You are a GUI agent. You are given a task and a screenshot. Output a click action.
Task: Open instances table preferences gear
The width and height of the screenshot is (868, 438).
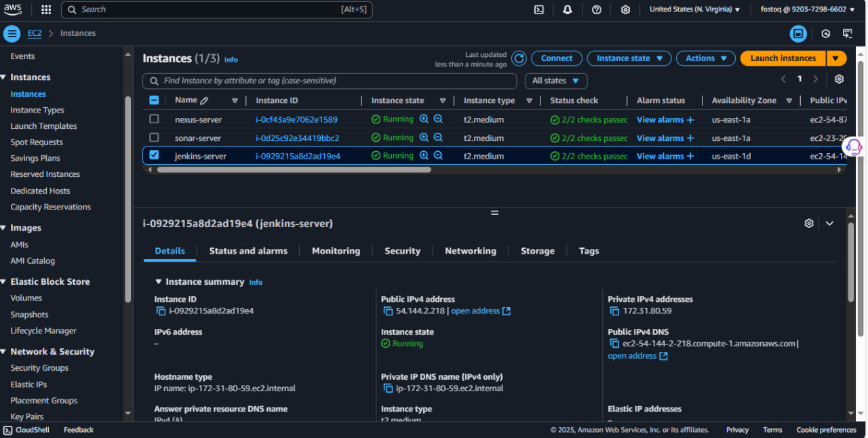(839, 79)
